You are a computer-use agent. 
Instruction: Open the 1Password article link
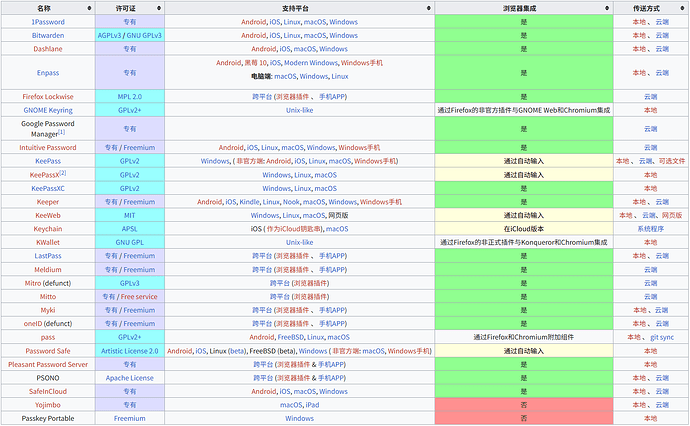pyautogui.click(x=48, y=22)
